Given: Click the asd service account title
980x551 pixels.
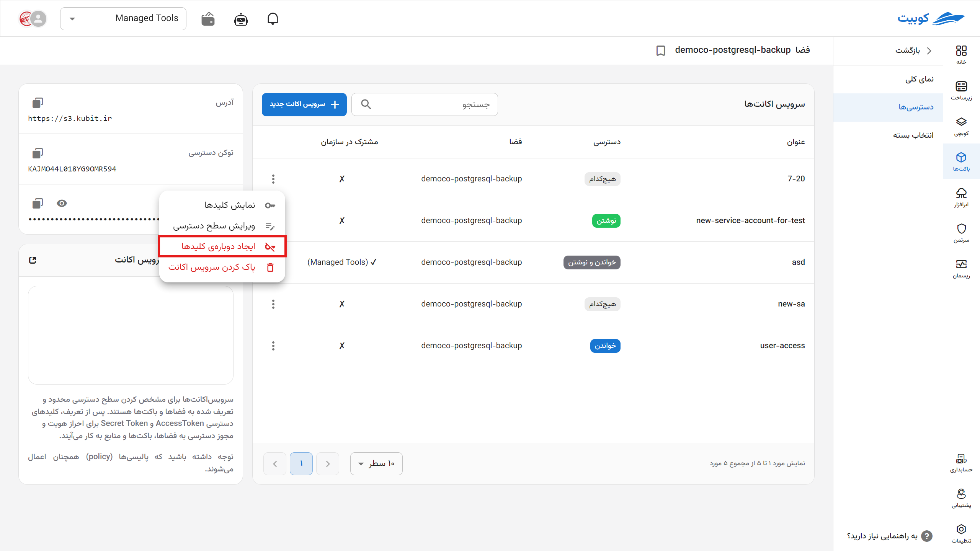Looking at the screenshot, I should click(798, 262).
